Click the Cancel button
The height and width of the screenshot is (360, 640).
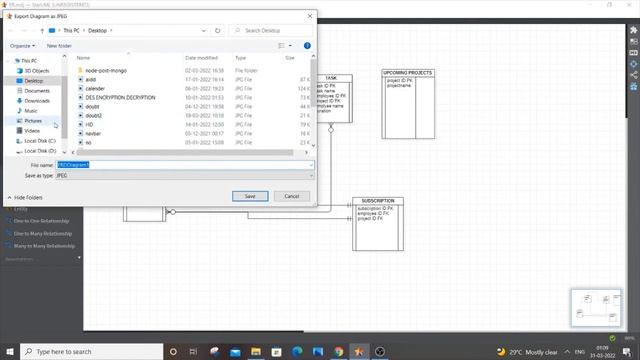point(292,196)
